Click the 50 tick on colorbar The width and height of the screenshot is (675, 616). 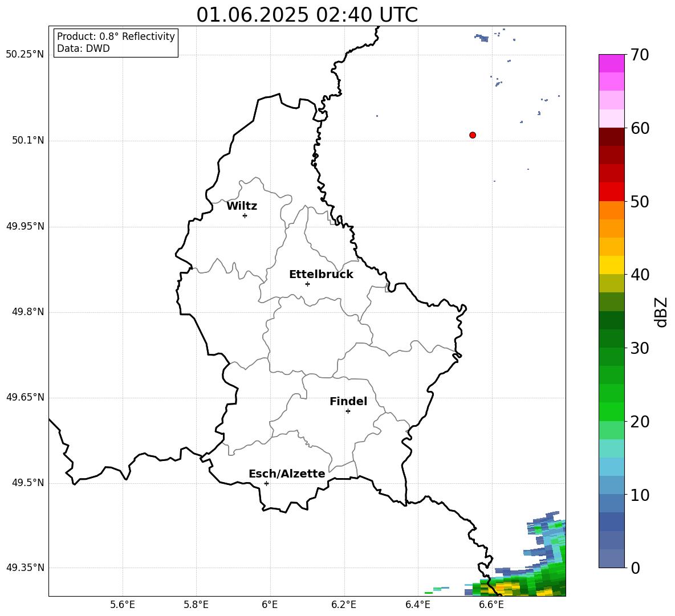tap(640, 202)
